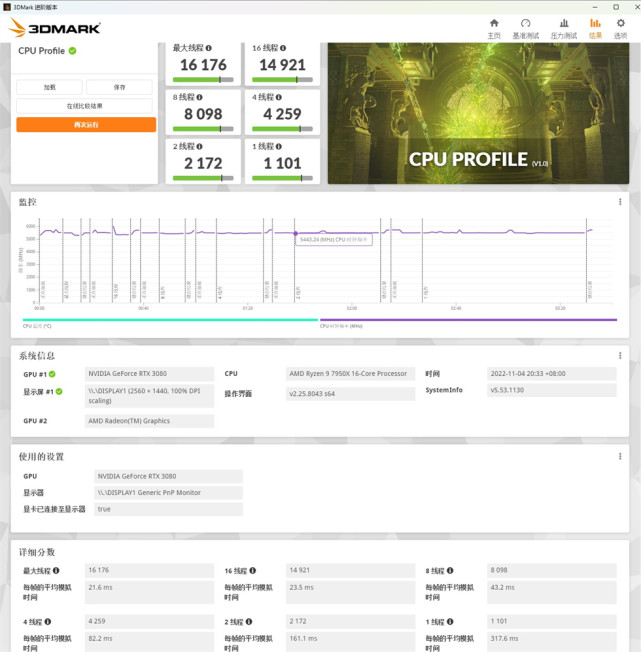This screenshot has width=641, height=652.
Task: Click the AMD Ryzen 9 7950X processor field
Action: tap(350, 374)
